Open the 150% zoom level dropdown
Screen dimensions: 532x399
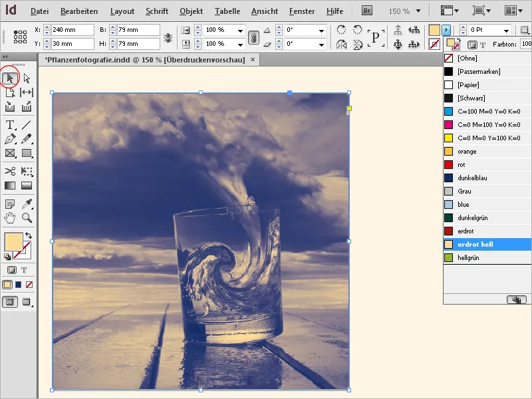[x=418, y=10]
